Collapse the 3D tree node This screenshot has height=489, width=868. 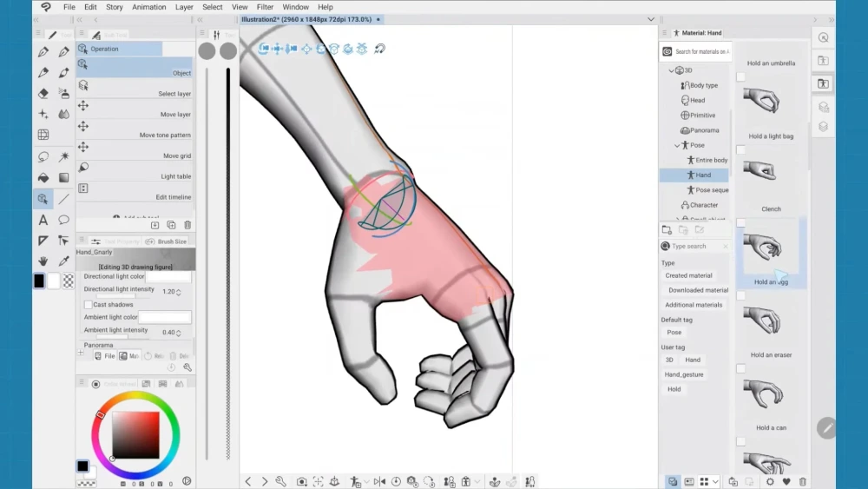tap(671, 70)
